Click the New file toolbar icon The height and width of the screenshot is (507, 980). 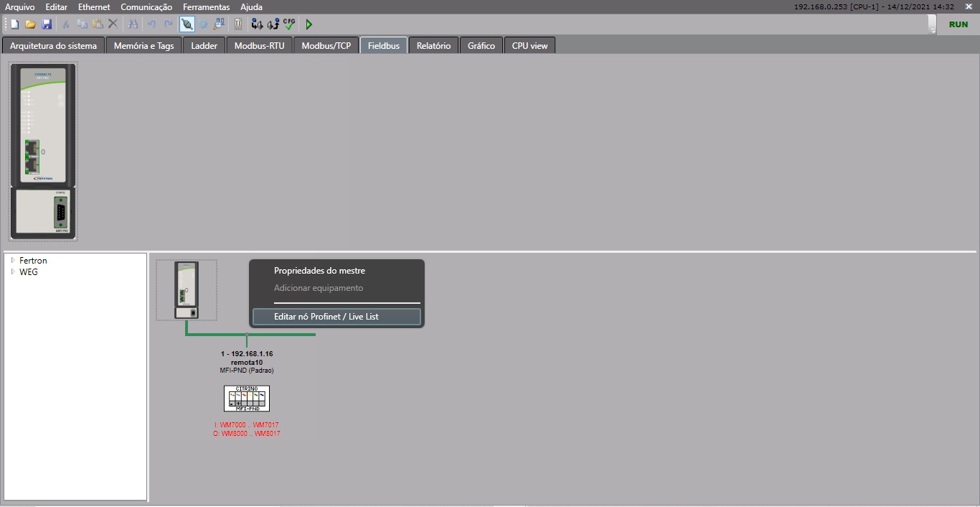click(x=14, y=24)
